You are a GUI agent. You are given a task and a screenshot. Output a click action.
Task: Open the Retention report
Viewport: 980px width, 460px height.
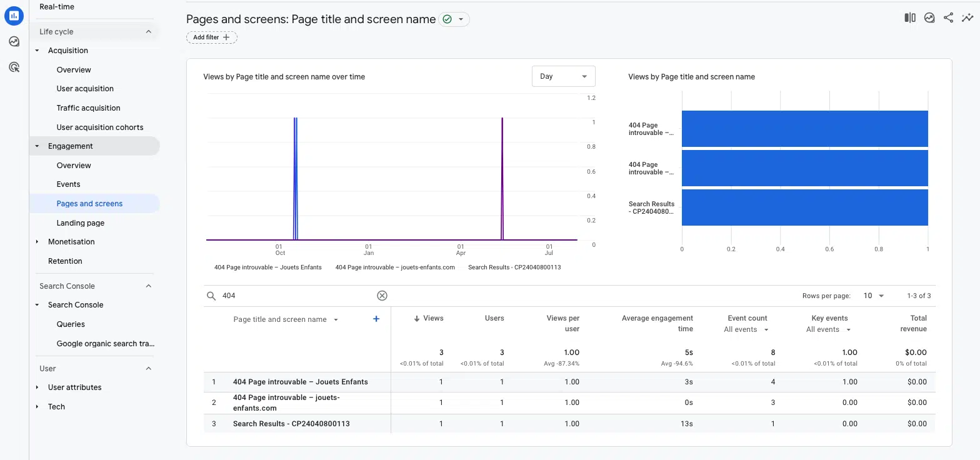point(65,261)
